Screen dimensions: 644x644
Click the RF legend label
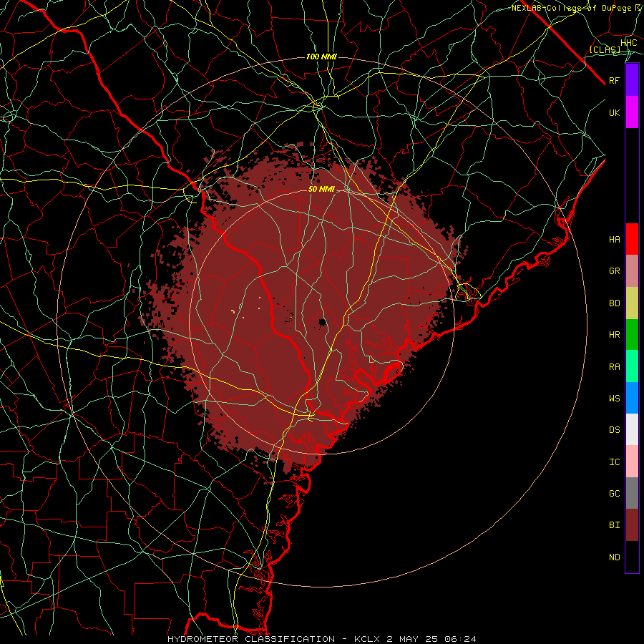[614, 80]
